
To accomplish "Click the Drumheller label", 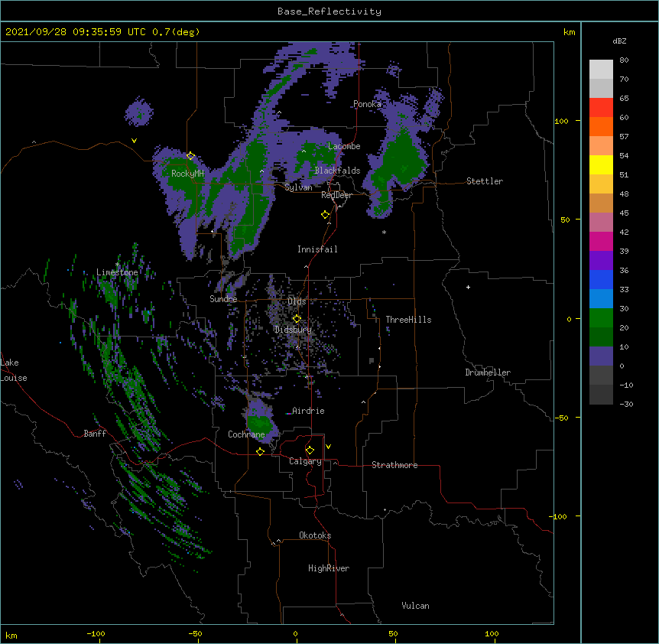I will click(x=488, y=372).
